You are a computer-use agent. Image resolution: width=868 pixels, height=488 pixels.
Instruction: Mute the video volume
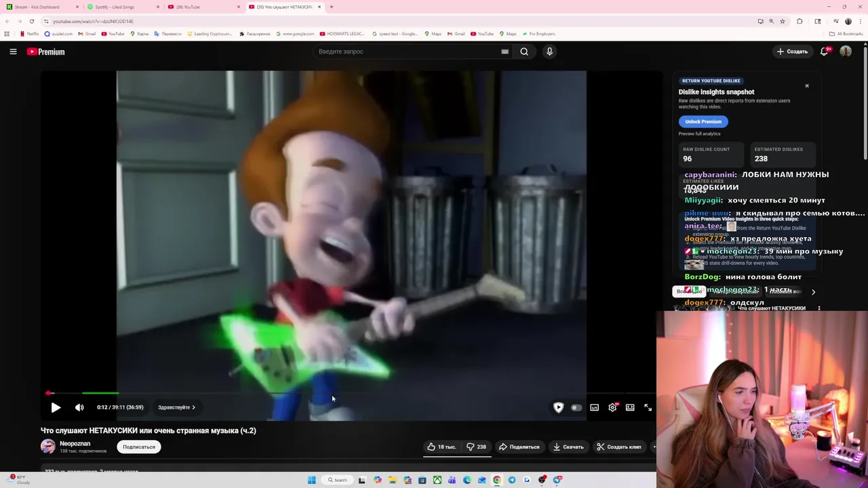(79, 407)
